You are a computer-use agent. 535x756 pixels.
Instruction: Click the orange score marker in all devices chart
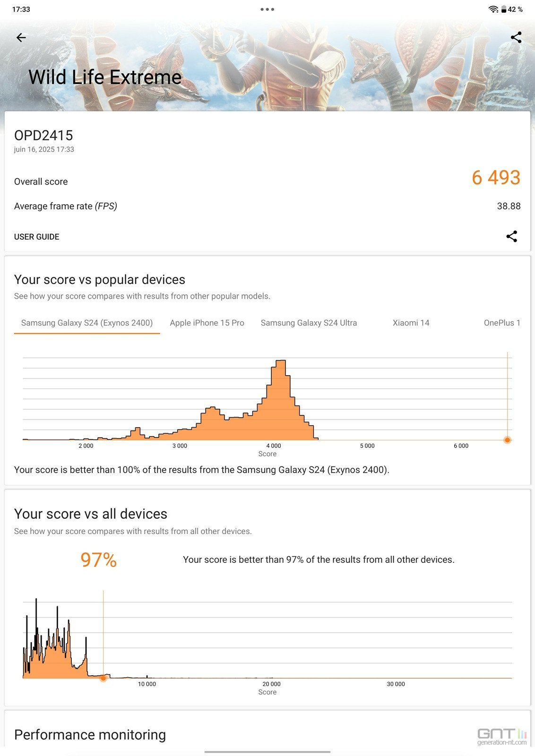coord(103,678)
